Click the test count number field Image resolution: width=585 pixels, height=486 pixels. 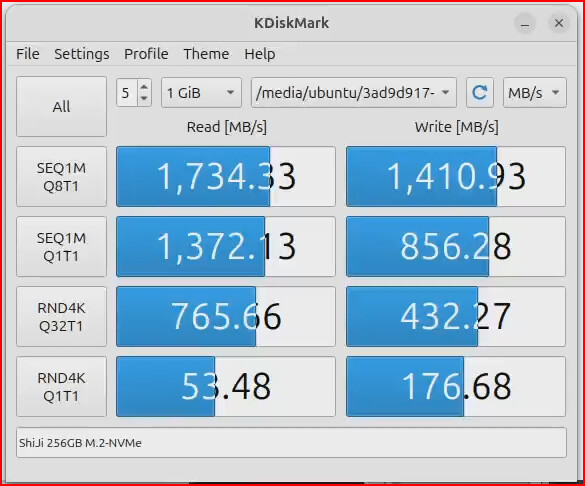click(127, 93)
